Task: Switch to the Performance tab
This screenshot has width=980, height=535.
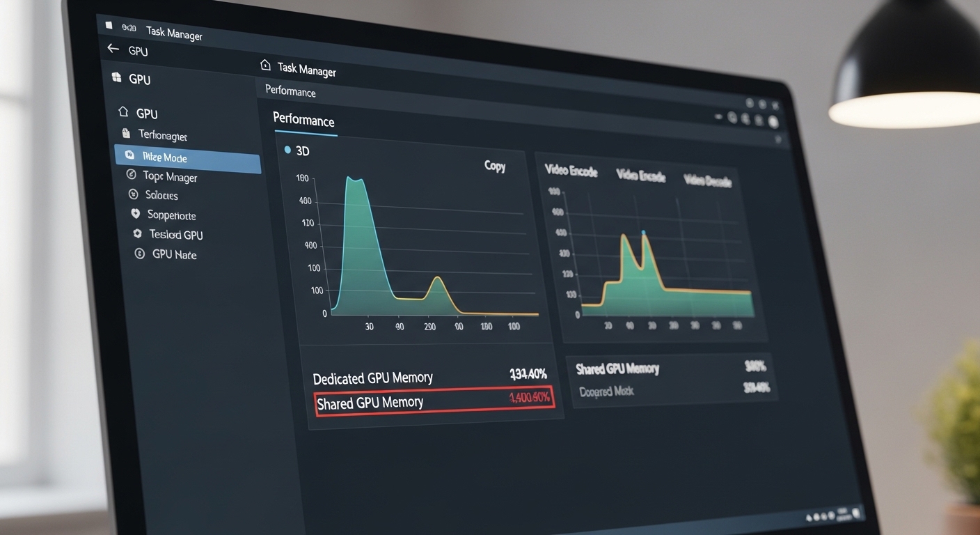Action: tap(303, 120)
